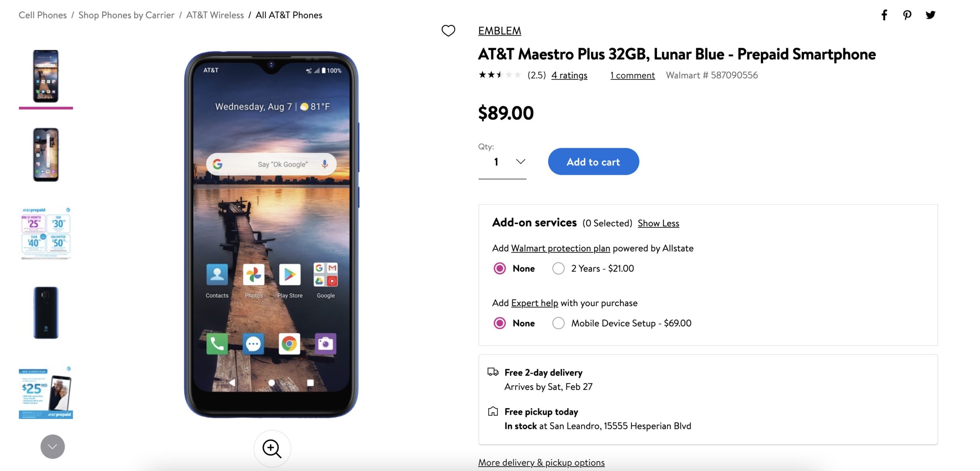Image resolution: width=980 pixels, height=471 pixels.
Task: View the AT&T prepaid plans thumbnail
Action: 46,233
